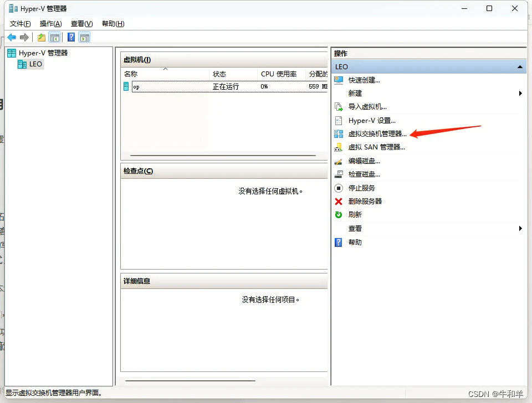Open 快速创建... action
Screen dimensions: 532x403
(364, 80)
